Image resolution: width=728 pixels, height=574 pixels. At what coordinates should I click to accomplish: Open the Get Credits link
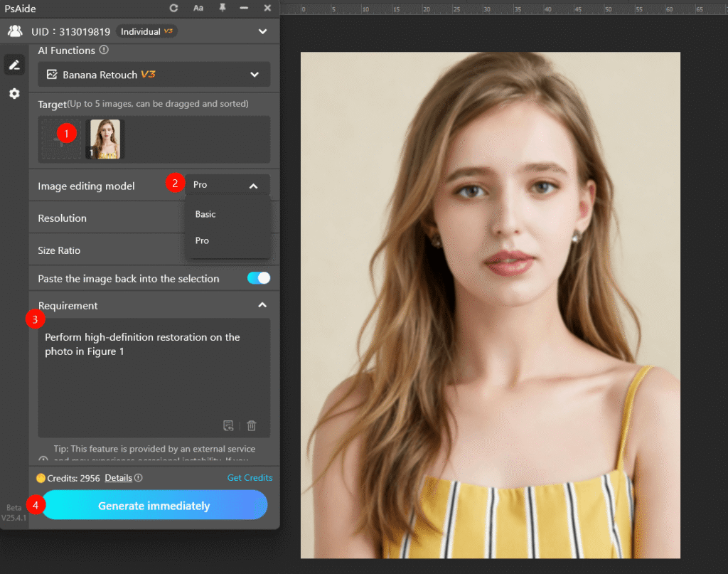(x=250, y=477)
